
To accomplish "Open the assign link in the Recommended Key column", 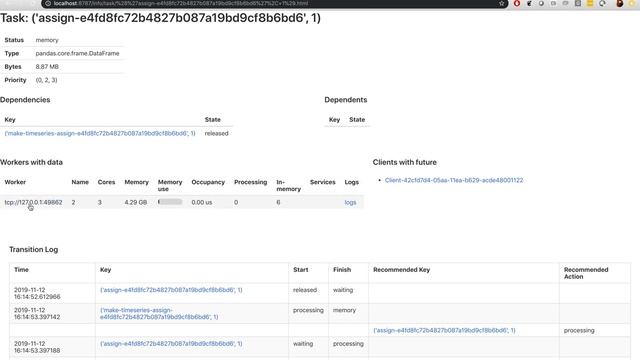I will [x=444, y=330].
